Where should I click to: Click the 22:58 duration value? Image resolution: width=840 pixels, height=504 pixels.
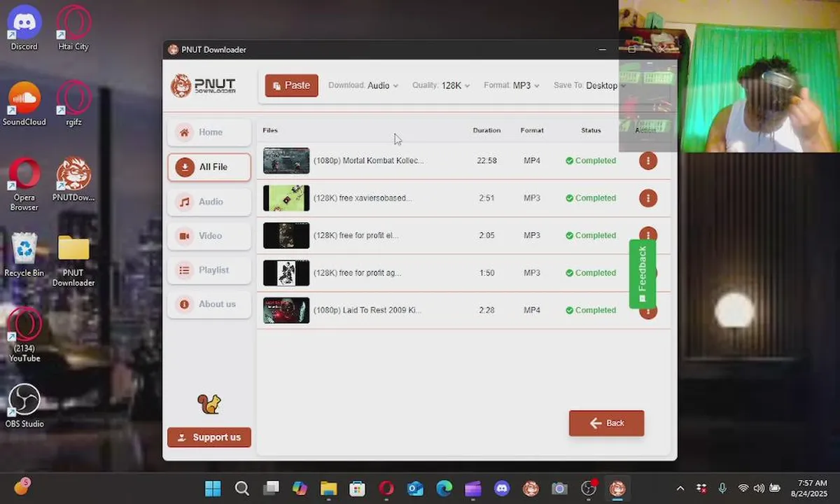click(x=486, y=161)
